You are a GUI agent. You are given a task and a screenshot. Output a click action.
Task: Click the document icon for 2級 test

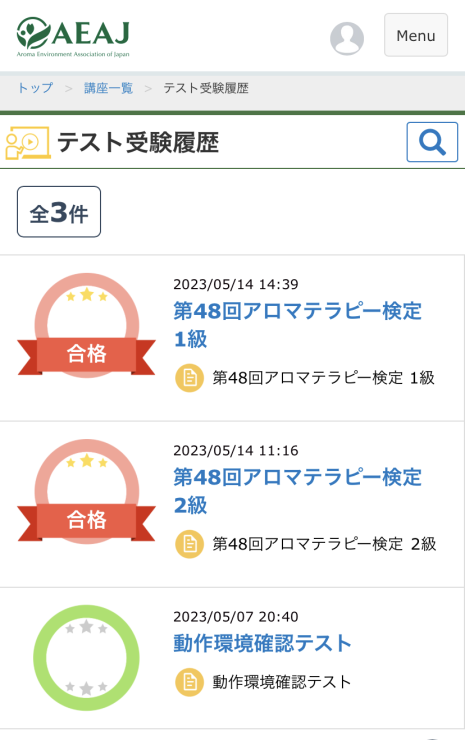(189, 544)
